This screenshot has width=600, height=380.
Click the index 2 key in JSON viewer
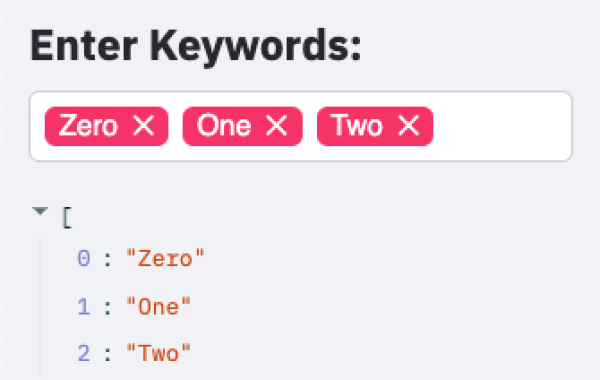click(x=84, y=353)
